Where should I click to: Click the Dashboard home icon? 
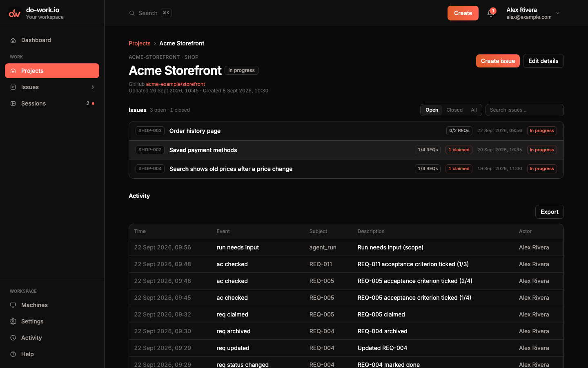coord(13,40)
